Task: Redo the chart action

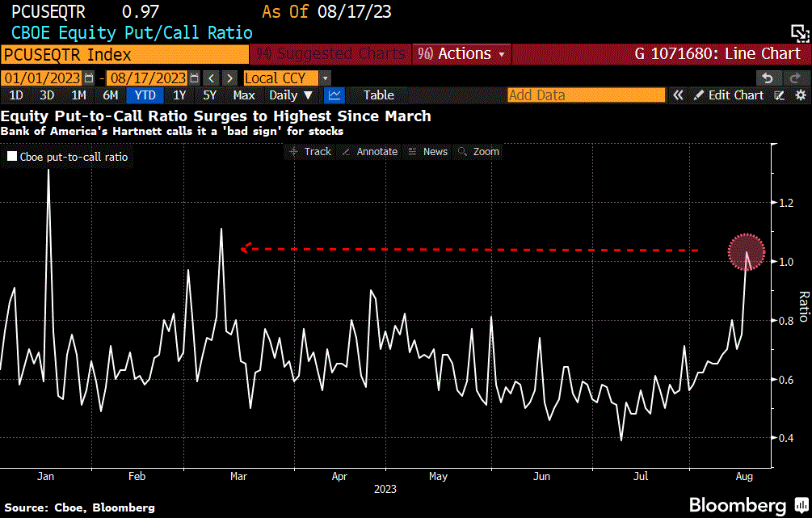Action: click(795, 78)
